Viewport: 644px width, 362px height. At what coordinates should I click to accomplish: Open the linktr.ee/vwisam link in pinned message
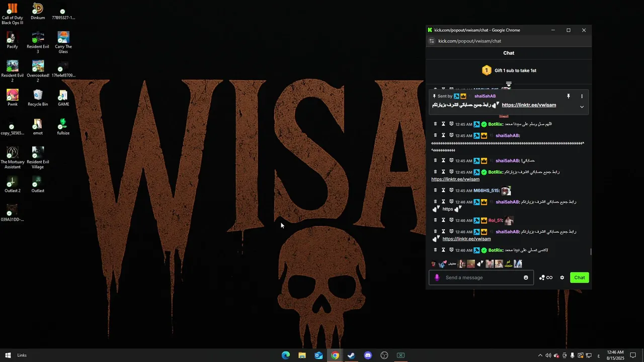529,105
